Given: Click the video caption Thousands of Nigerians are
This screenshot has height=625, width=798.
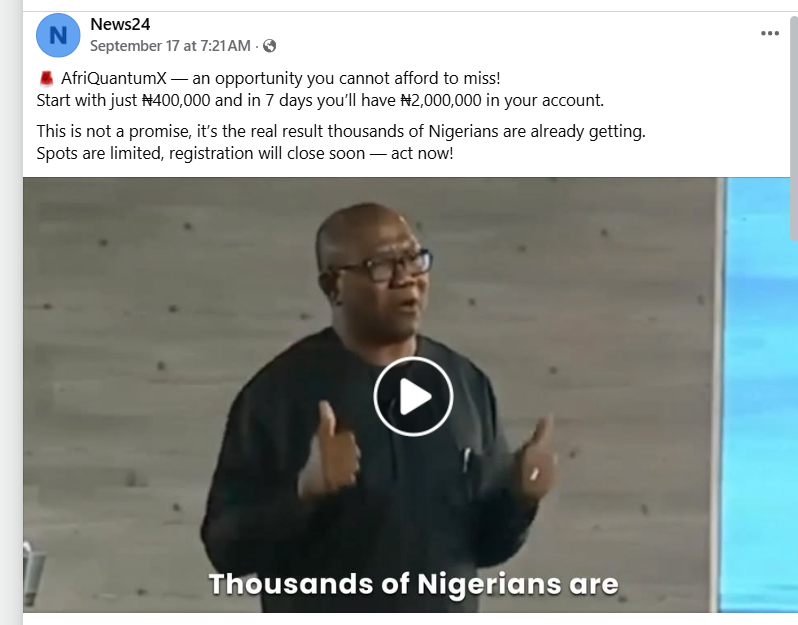Looking at the screenshot, I should (x=413, y=584).
